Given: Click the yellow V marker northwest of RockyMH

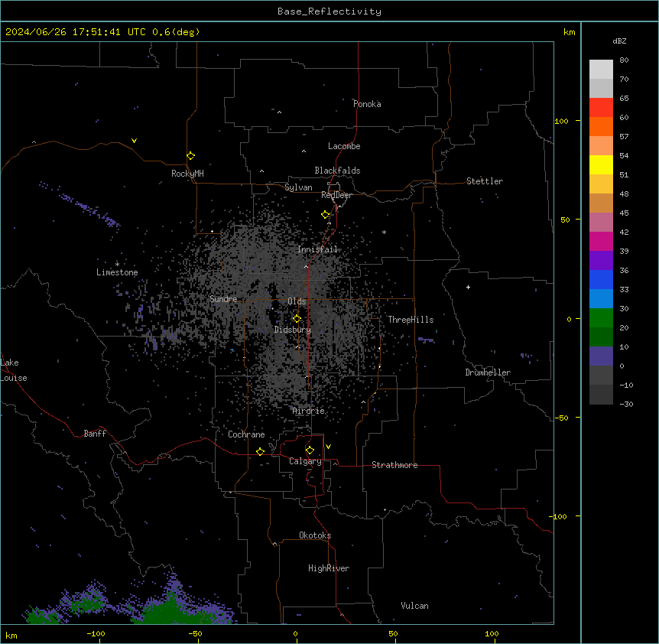Looking at the screenshot, I should [134, 141].
